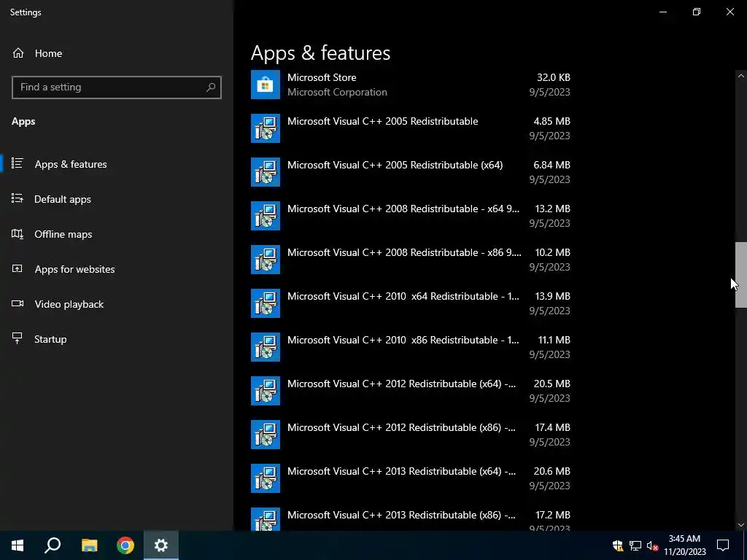Viewport: 747px width, 560px height.
Task: Click the icon of Visual C++ 2008 Redistributable - x64
Action: pyautogui.click(x=266, y=216)
